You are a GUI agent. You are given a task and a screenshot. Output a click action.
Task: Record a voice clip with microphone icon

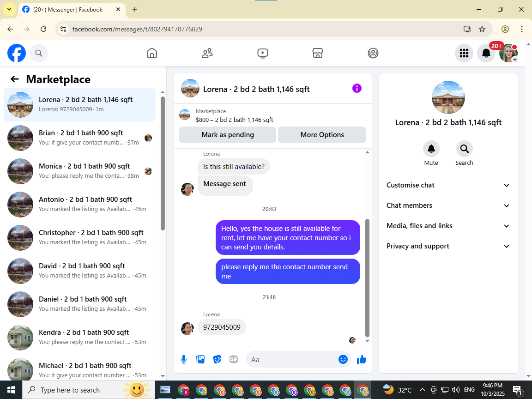183,359
